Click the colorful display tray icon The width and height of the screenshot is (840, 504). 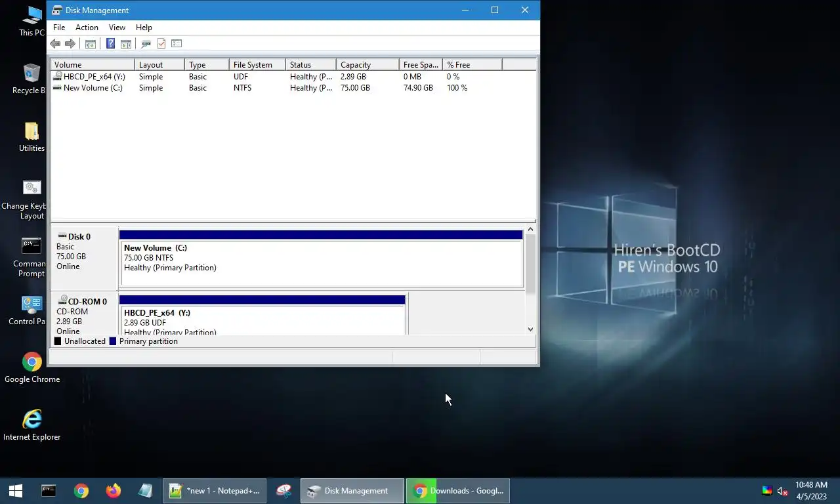[766, 491]
